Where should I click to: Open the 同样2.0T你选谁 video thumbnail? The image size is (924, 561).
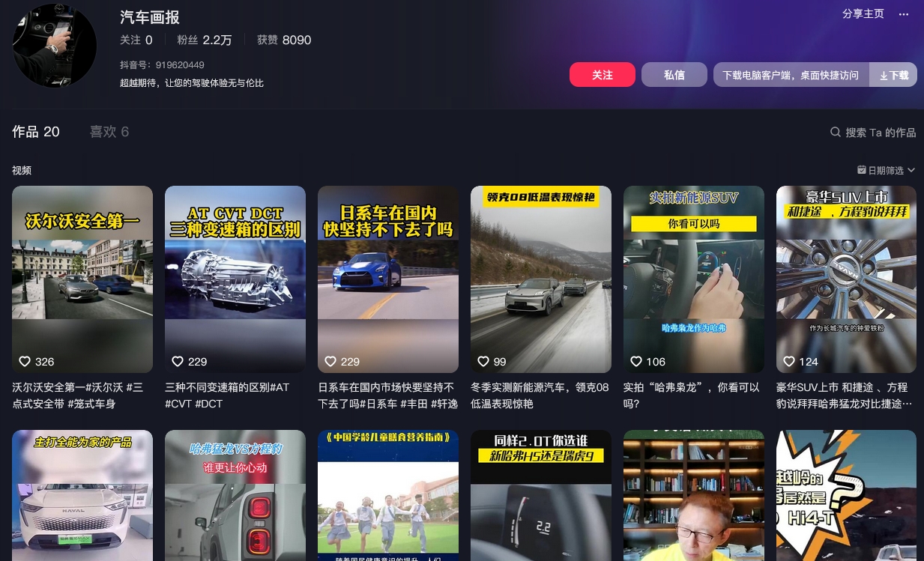click(x=541, y=495)
